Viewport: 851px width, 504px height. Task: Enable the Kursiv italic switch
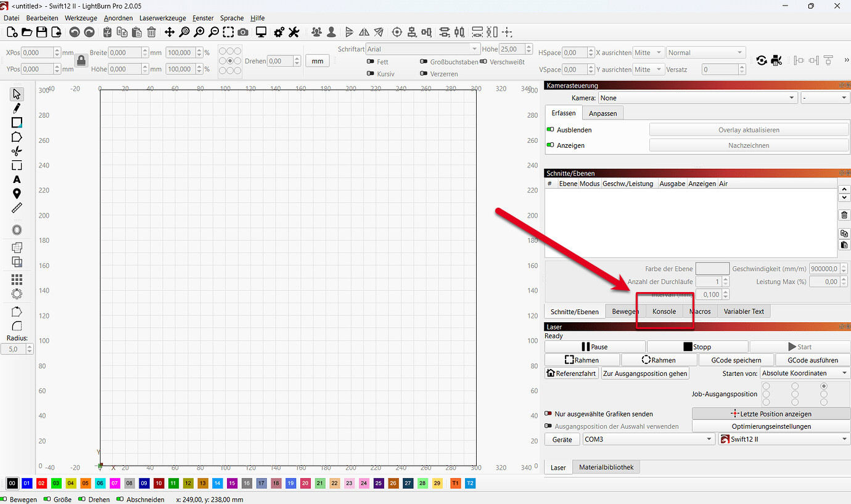click(x=371, y=74)
